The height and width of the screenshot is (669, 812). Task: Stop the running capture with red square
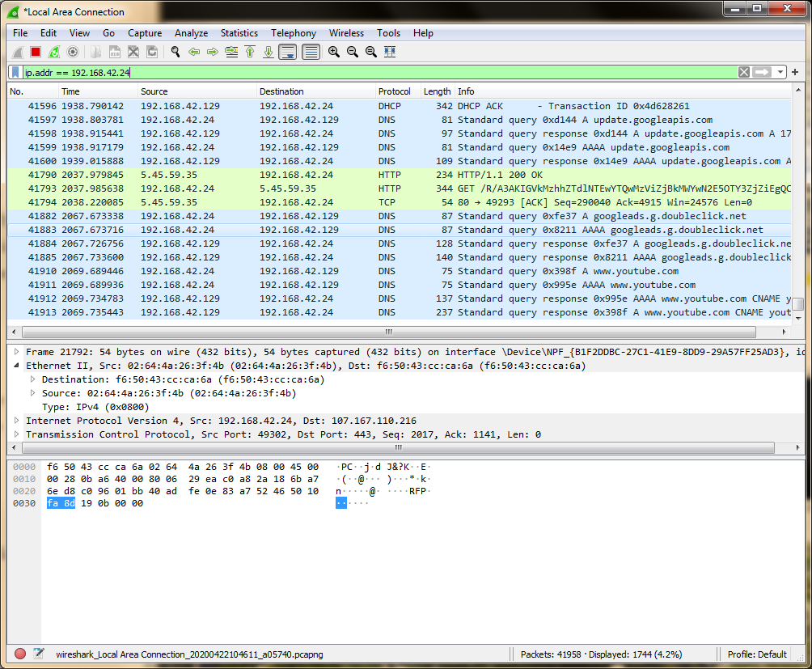click(36, 52)
